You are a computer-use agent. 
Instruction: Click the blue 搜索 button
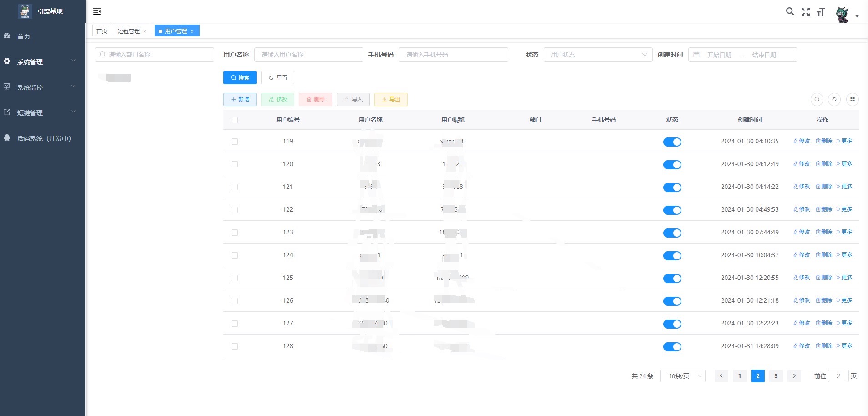(x=240, y=78)
